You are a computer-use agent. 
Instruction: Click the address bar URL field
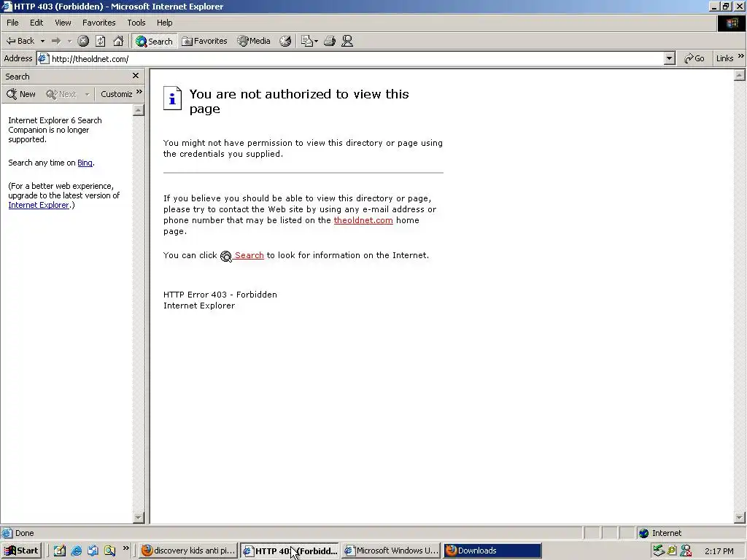click(x=356, y=58)
